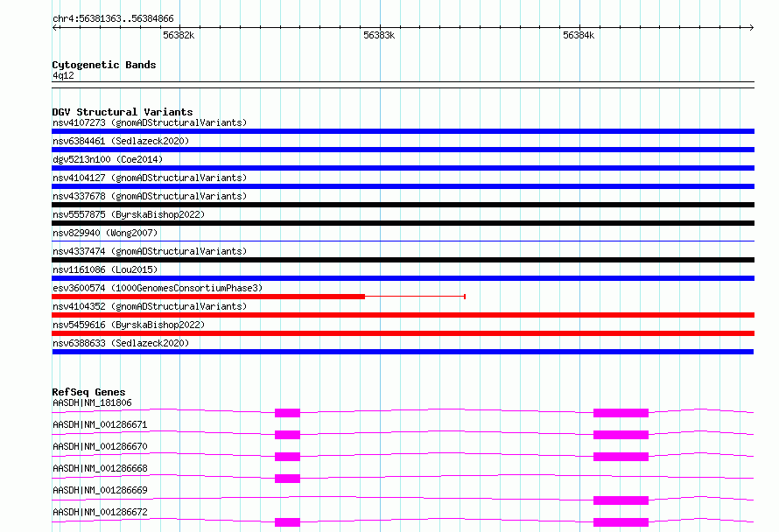Select the black bar under nsv4337678
The height and width of the screenshot is (532, 779).
coord(403,205)
